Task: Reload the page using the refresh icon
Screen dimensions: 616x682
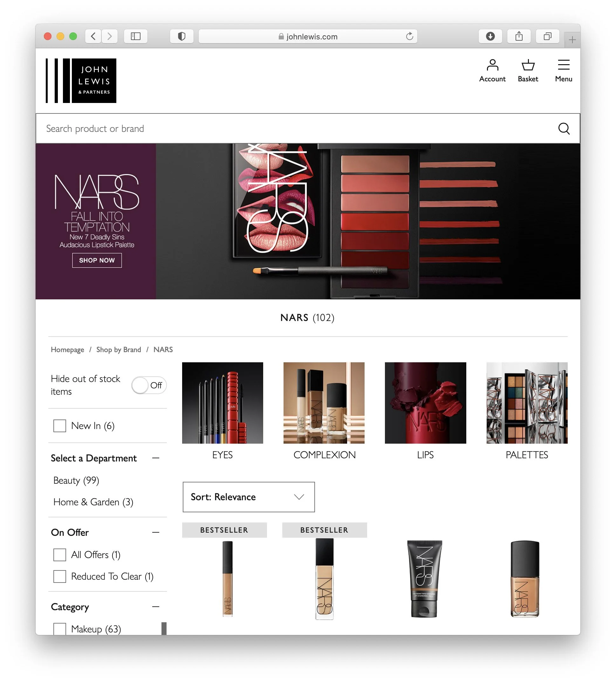Action: [x=409, y=36]
